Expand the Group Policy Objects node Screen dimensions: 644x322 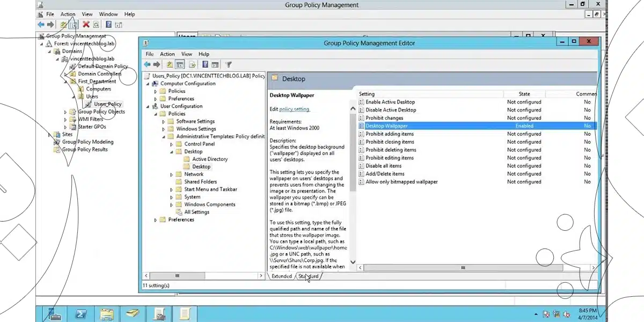[x=65, y=112]
